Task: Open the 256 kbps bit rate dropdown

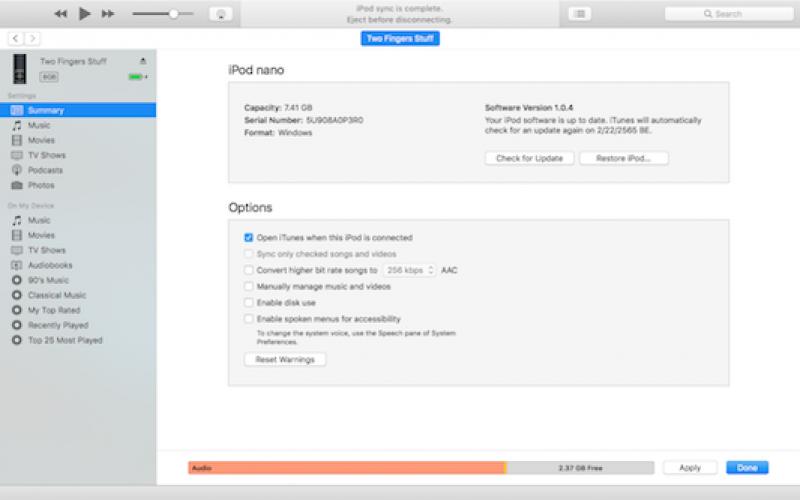Action: [410, 270]
